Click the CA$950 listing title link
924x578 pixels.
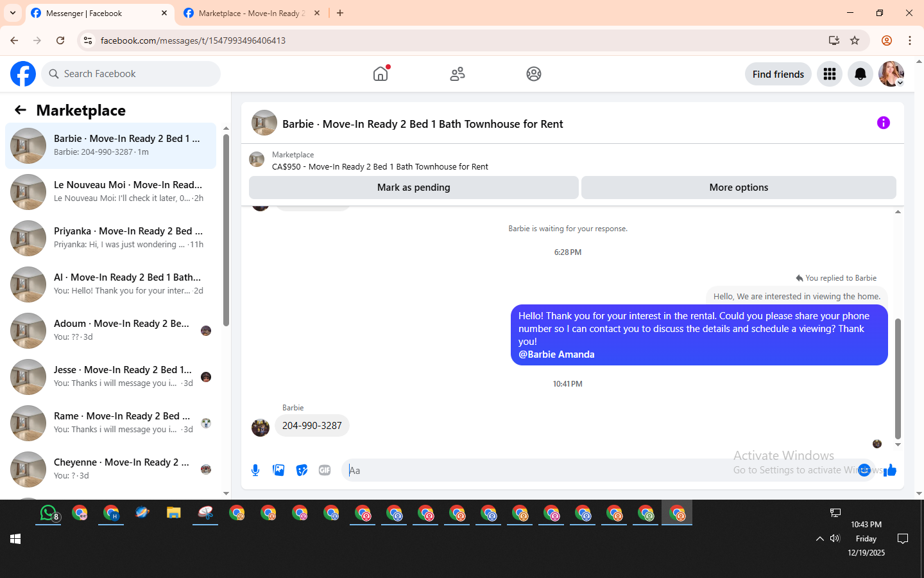380,166
